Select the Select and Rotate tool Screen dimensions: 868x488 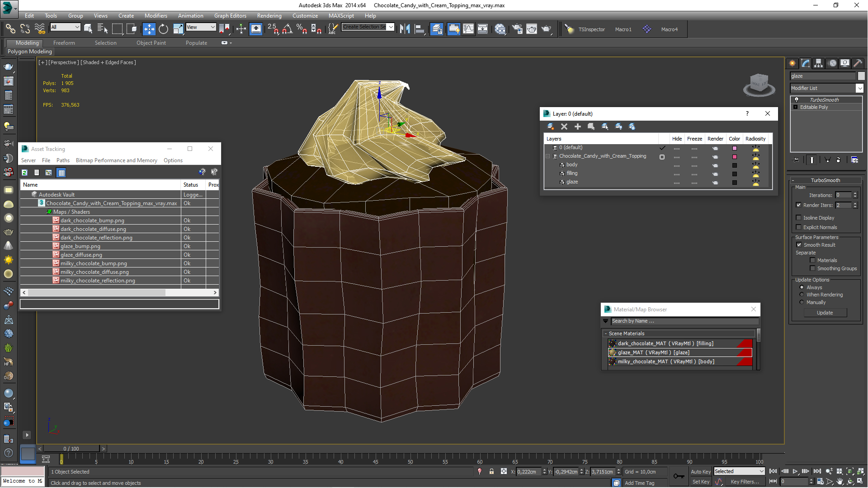(163, 29)
